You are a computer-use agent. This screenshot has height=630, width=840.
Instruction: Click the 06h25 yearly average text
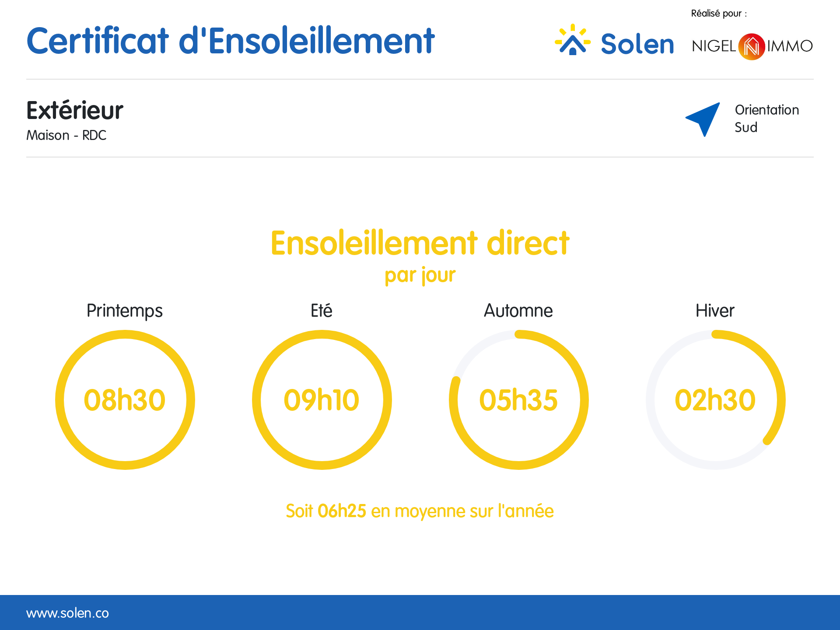click(x=342, y=511)
